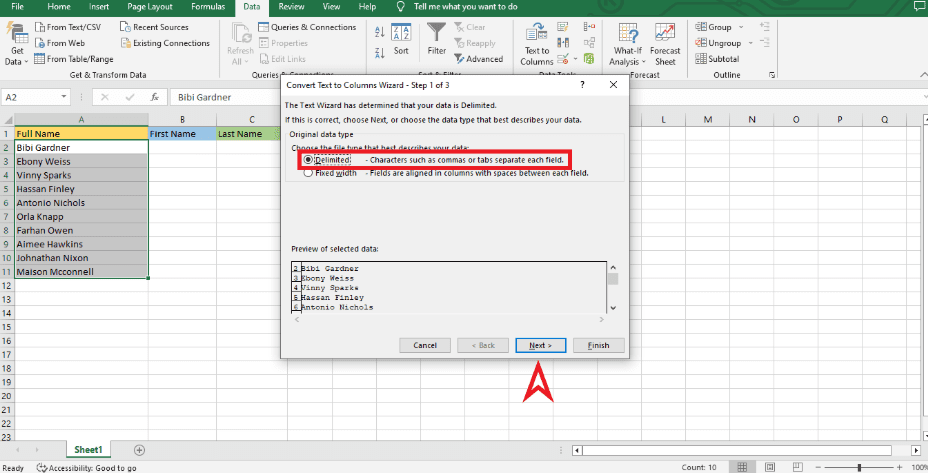The height and width of the screenshot is (473, 928).
Task: Click the Cancel button in wizard
Action: [x=425, y=345]
